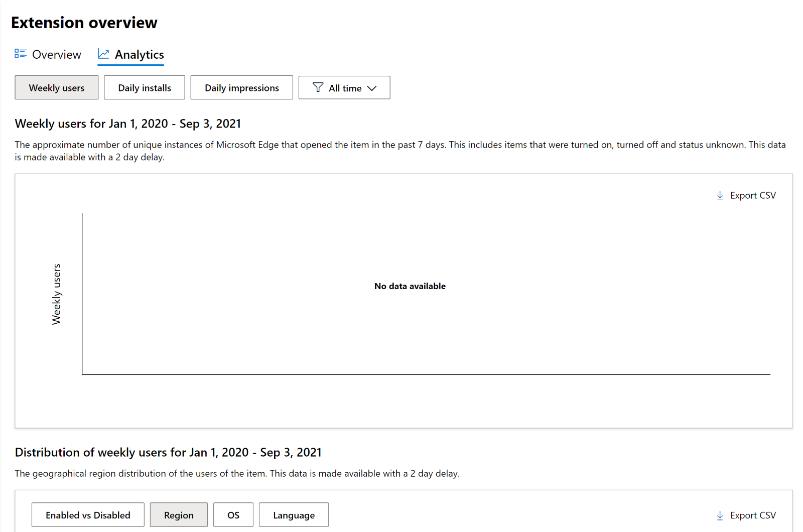The width and height of the screenshot is (803, 532).
Task: Switch to the Analytics tab
Action: (139, 54)
